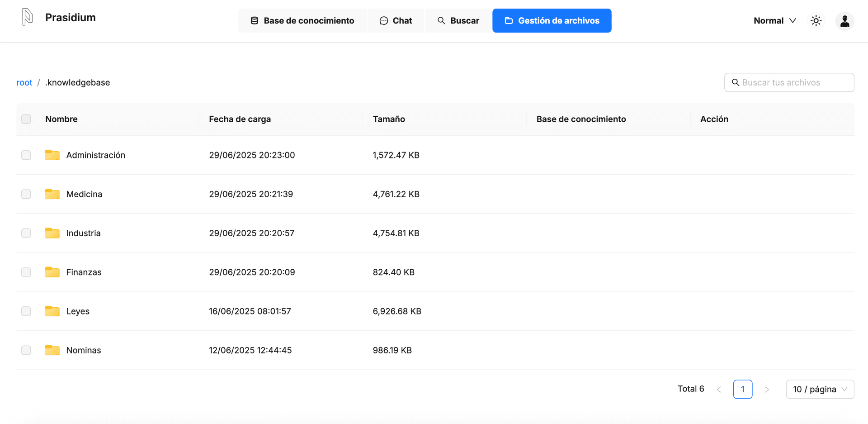This screenshot has height=424, width=868.
Task: Click the Finanzas folder icon
Action: tap(52, 272)
